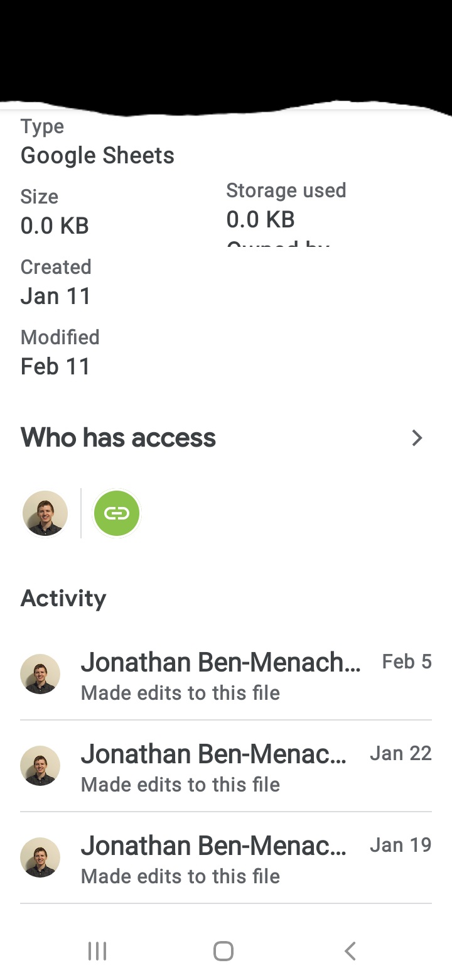Click owner's avatar under Who has access
The height and width of the screenshot is (980, 452).
pyautogui.click(x=45, y=513)
